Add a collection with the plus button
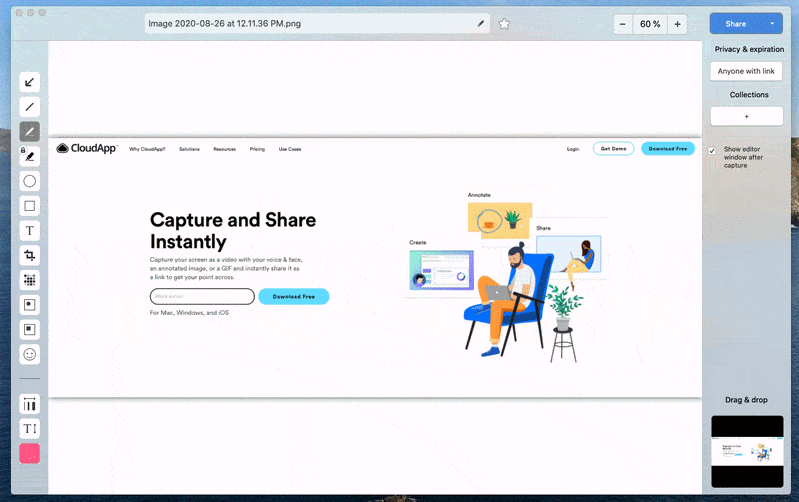This screenshot has width=799, height=502. [747, 116]
